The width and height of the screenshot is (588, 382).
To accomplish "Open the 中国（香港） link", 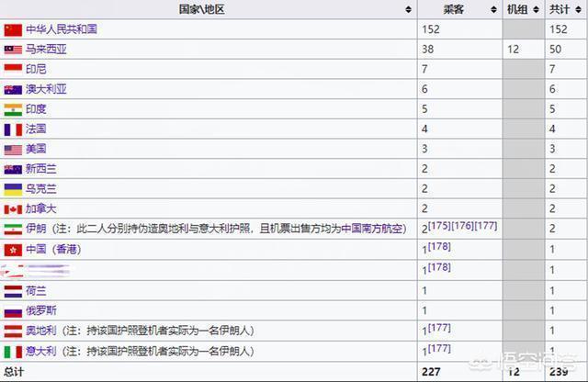I will pos(53,249).
